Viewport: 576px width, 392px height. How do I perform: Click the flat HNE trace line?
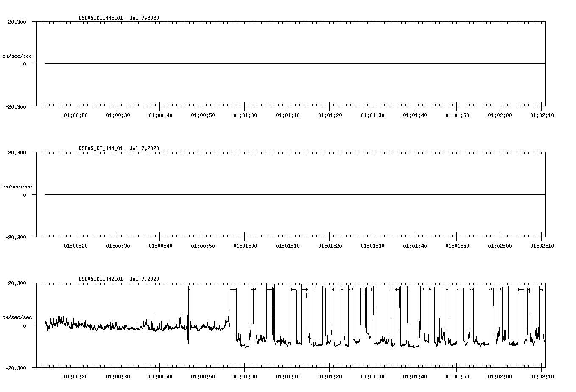pos(295,64)
